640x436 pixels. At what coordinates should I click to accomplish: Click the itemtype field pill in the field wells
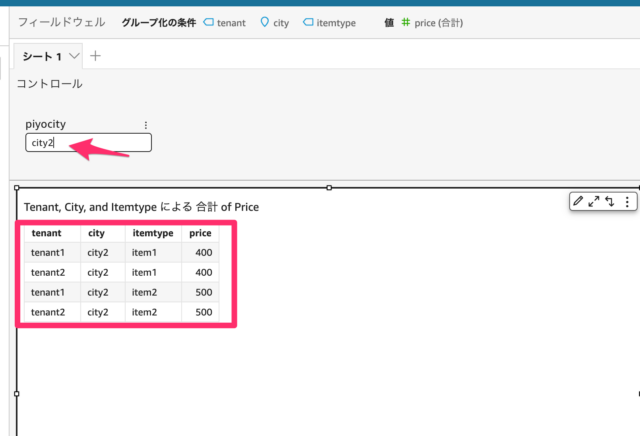tap(329, 23)
